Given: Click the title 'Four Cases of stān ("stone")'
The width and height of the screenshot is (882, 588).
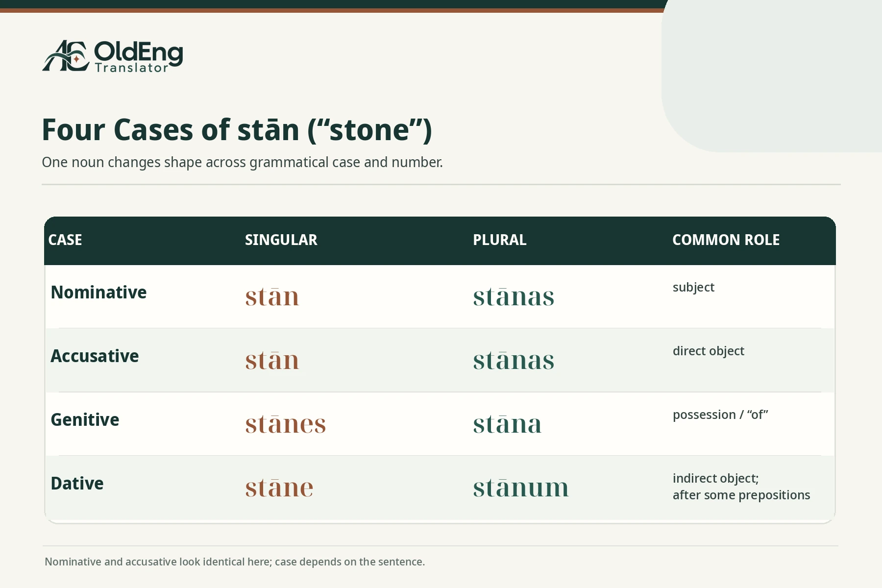Looking at the screenshot, I should [237, 130].
